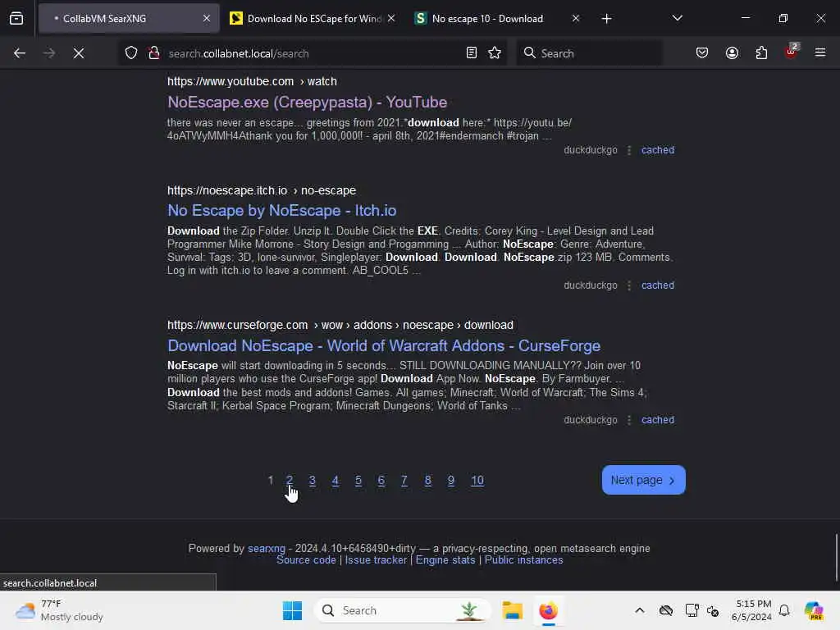
Task: Open network display tray icon
Action: click(x=692, y=610)
